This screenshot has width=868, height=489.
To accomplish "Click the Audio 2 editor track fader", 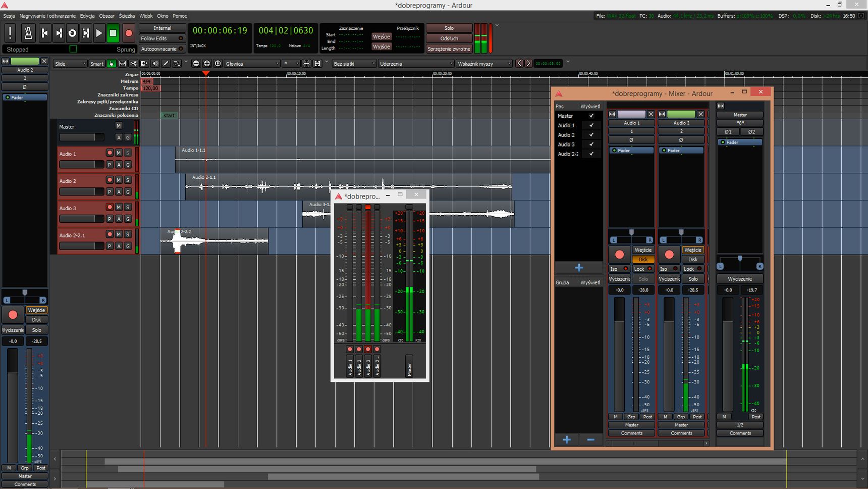I will [81, 191].
